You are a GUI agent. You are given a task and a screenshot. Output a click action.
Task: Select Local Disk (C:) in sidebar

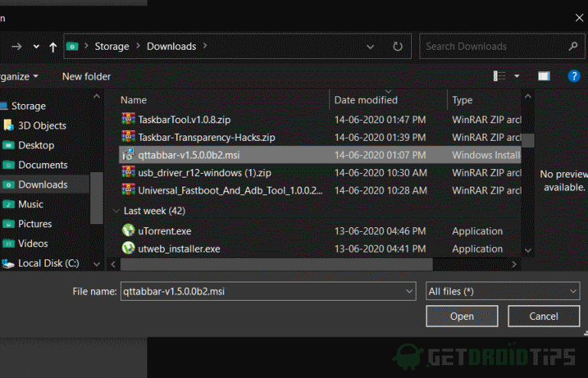click(x=48, y=263)
